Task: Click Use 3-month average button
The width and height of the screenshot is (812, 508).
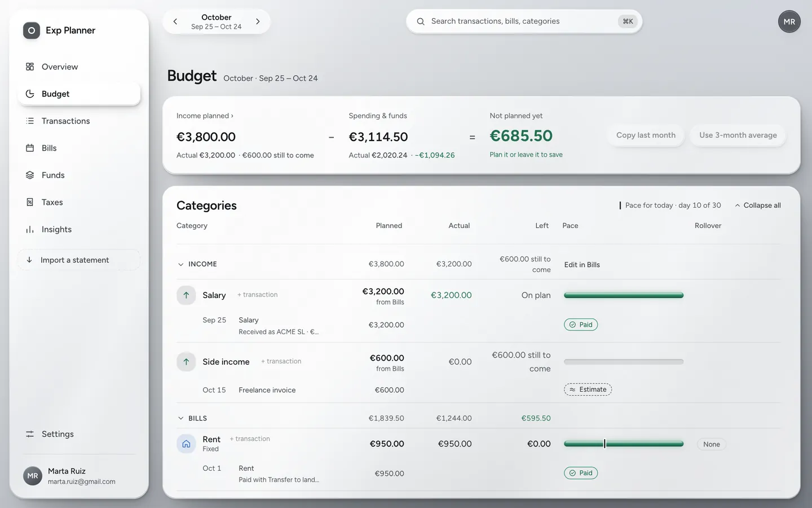Action: tap(738, 135)
